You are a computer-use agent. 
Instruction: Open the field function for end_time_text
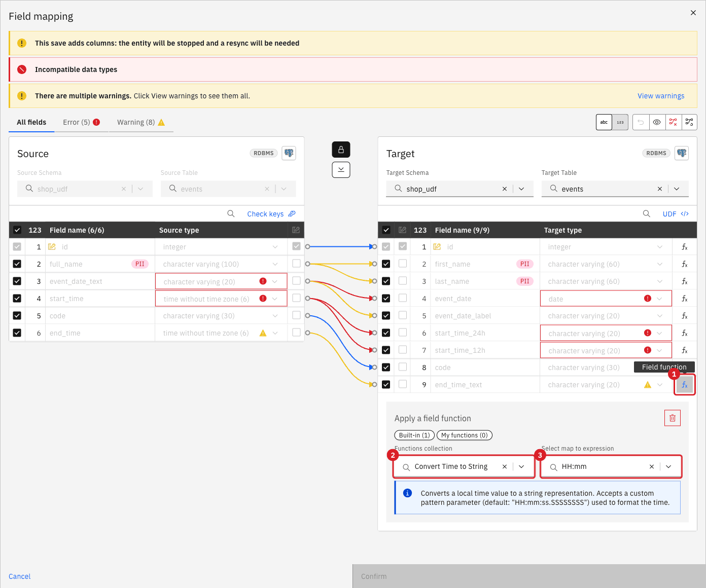click(685, 385)
